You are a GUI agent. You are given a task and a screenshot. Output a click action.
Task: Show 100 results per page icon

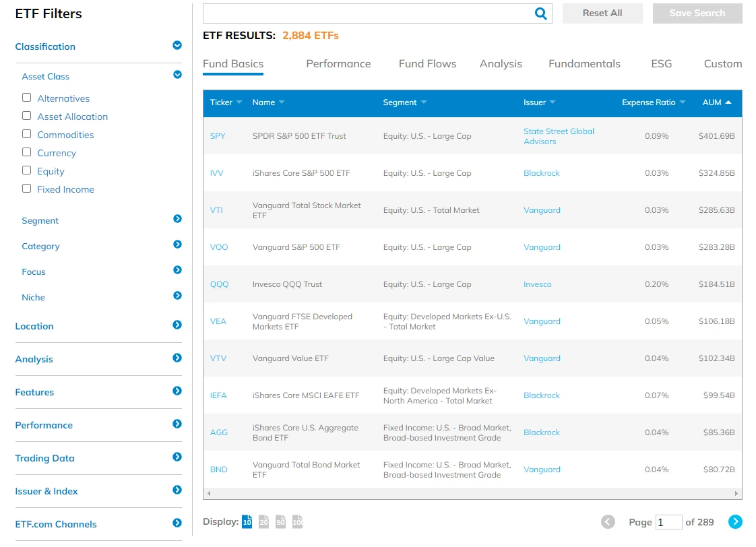(298, 521)
